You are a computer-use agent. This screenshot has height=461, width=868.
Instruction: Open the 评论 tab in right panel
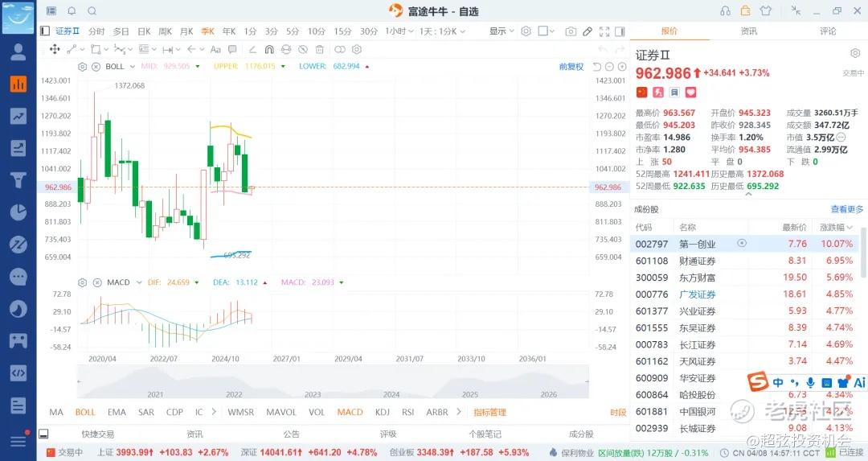pyautogui.click(x=828, y=31)
